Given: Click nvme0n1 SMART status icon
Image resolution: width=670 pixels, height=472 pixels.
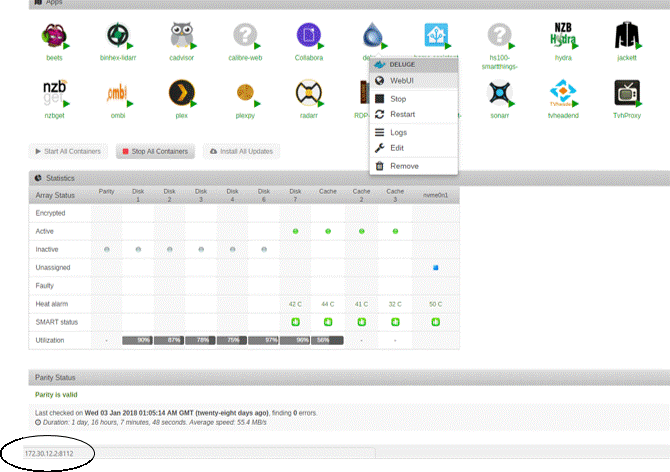Looking at the screenshot, I should pos(435,322).
